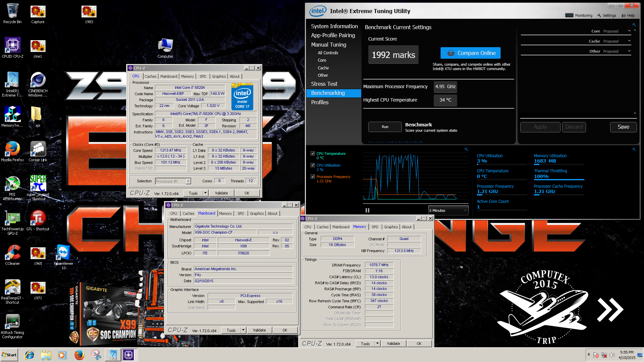Pause the XTU monitoring graph

(x=367, y=210)
